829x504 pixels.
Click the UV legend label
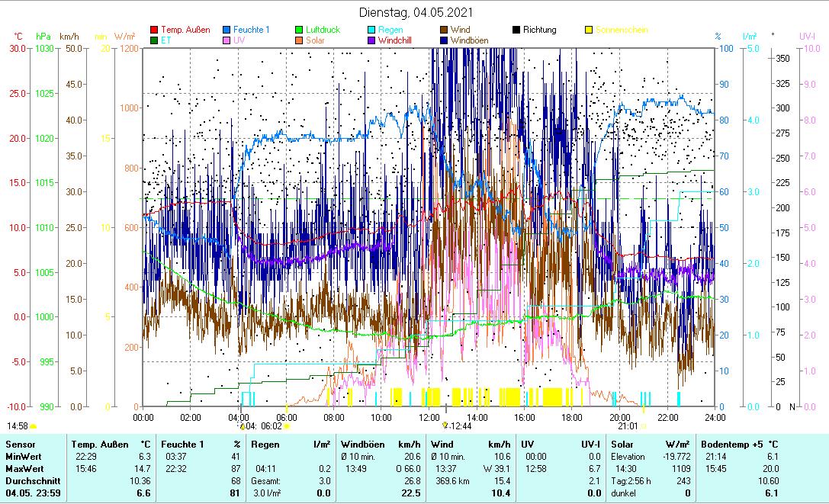239,40
